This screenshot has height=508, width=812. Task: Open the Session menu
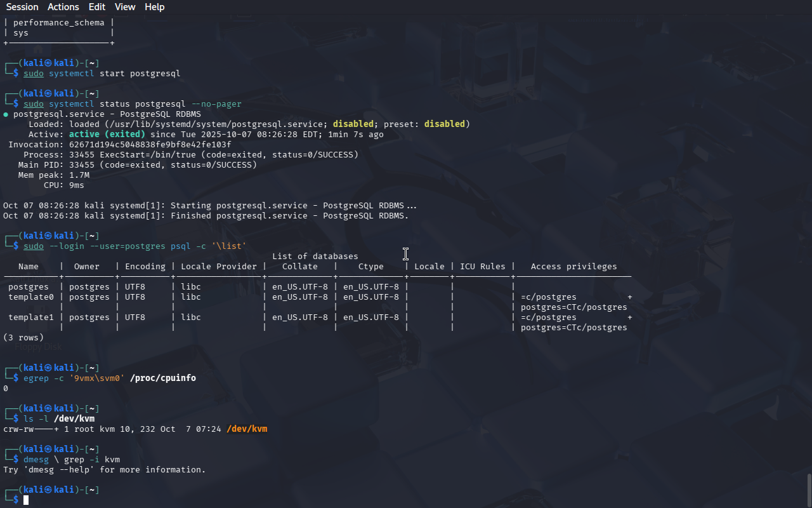(22, 7)
